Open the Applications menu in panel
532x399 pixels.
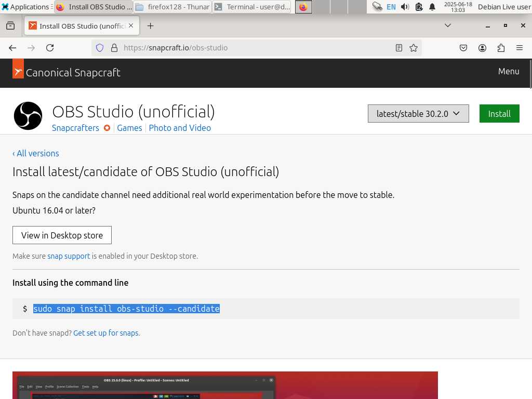[26, 7]
